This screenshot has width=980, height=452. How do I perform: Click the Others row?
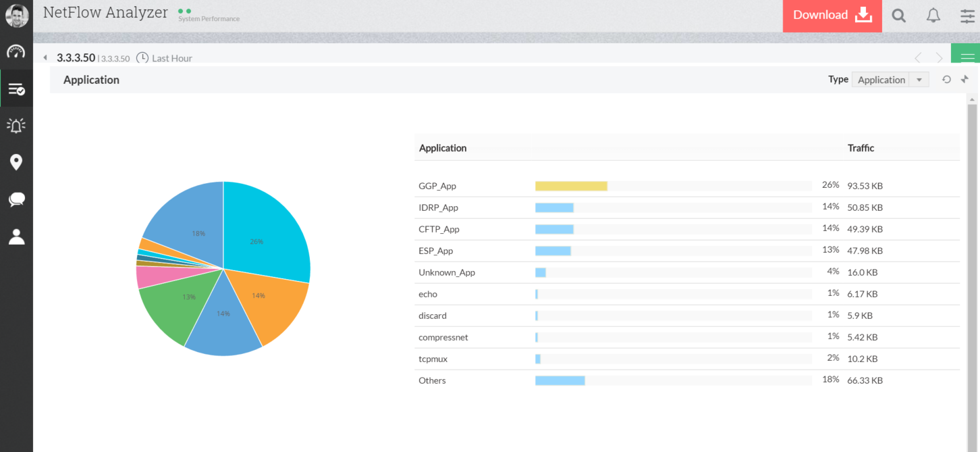tap(687, 380)
